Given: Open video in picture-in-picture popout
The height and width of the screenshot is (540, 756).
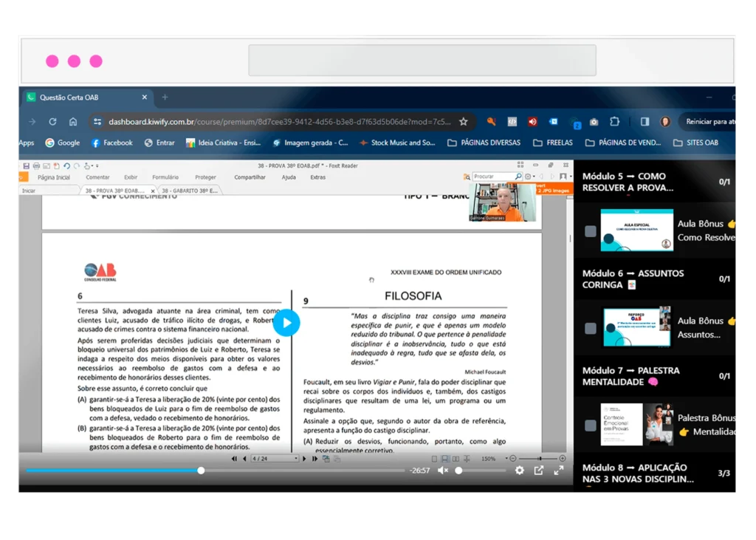Looking at the screenshot, I should point(539,471).
